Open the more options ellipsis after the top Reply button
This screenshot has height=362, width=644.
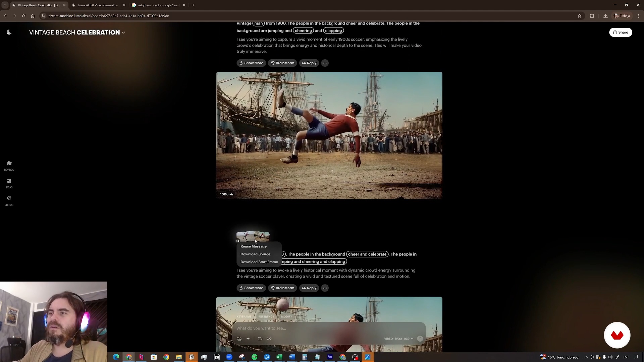[325, 63]
